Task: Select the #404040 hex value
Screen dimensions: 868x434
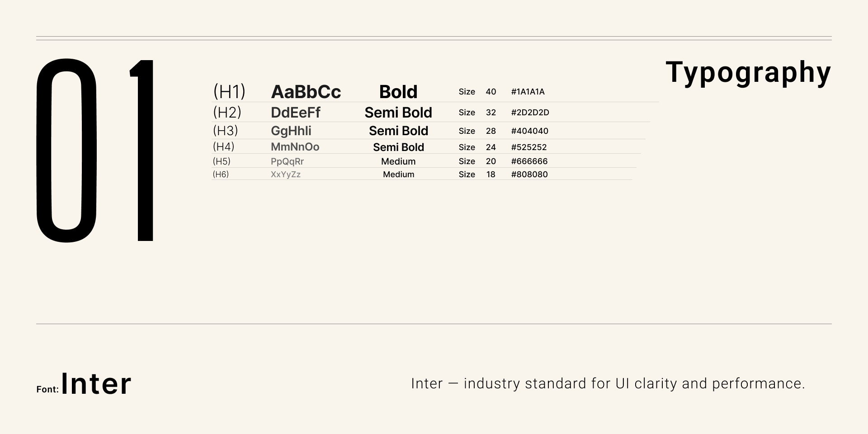Action: click(x=530, y=131)
